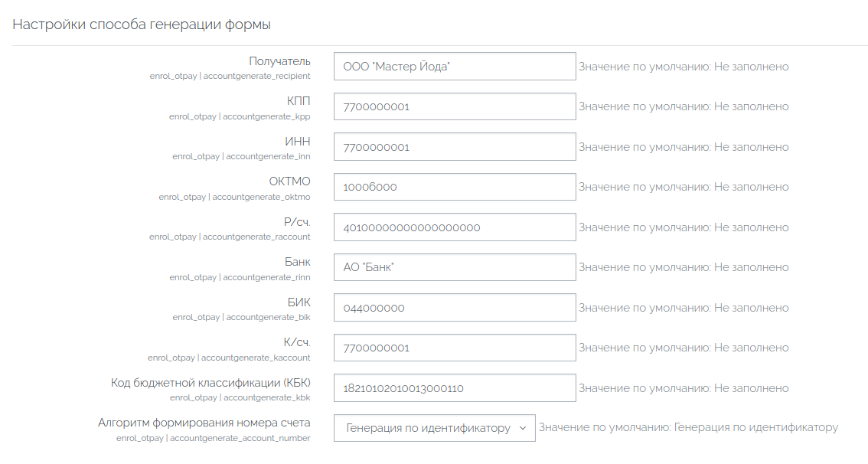868x464 pixels.
Task: Focus the КПП text field
Action: (x=454, y=106)
